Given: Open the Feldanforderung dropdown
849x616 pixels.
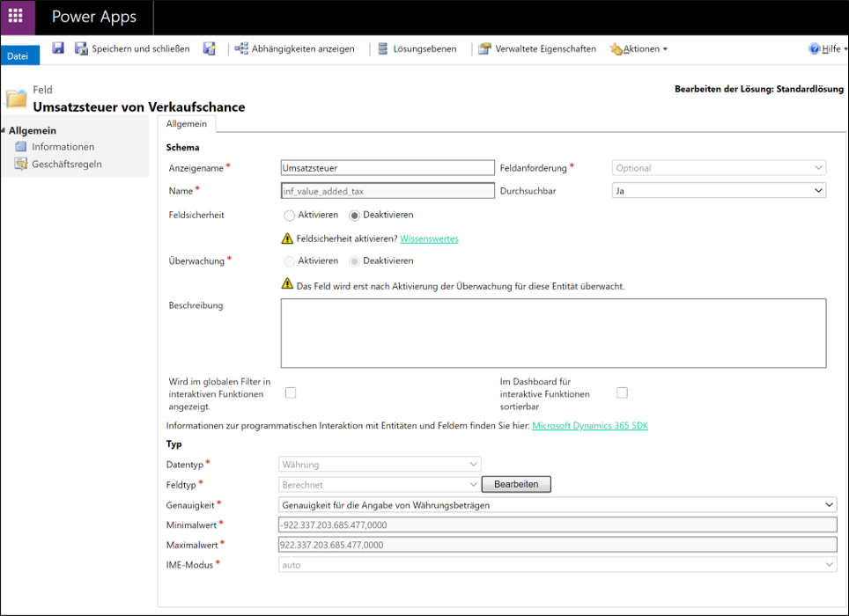Looking at the screenshot, I should [719, 168].
